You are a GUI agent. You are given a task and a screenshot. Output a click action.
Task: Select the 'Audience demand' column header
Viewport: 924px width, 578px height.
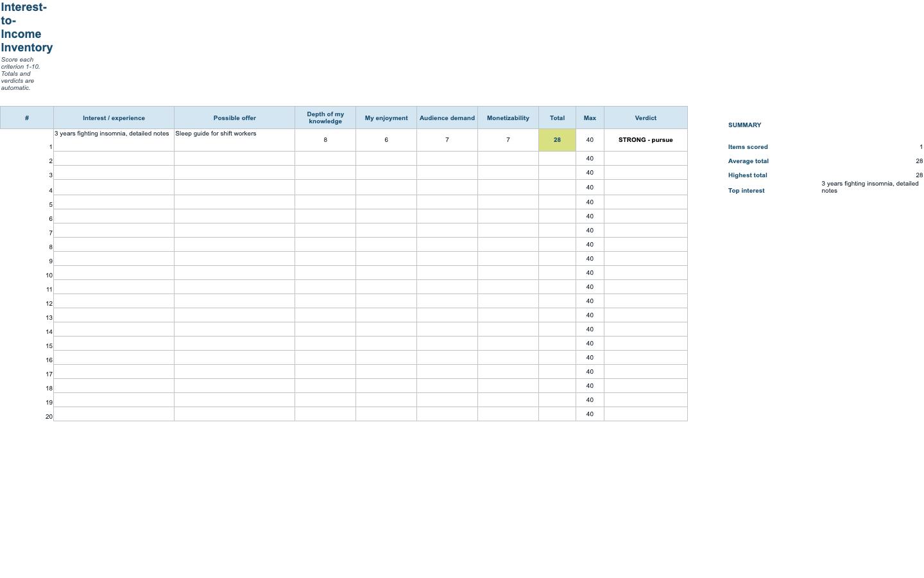(447, 118)
